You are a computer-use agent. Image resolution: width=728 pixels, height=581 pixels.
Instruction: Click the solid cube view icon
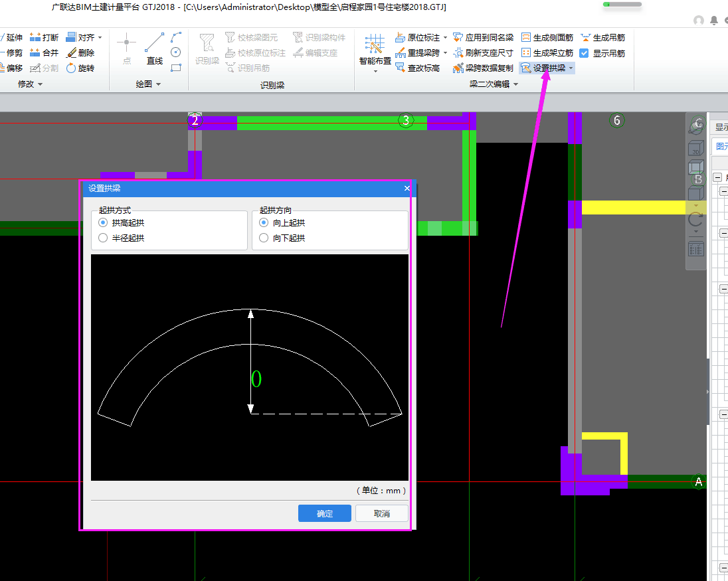(696, 193)
